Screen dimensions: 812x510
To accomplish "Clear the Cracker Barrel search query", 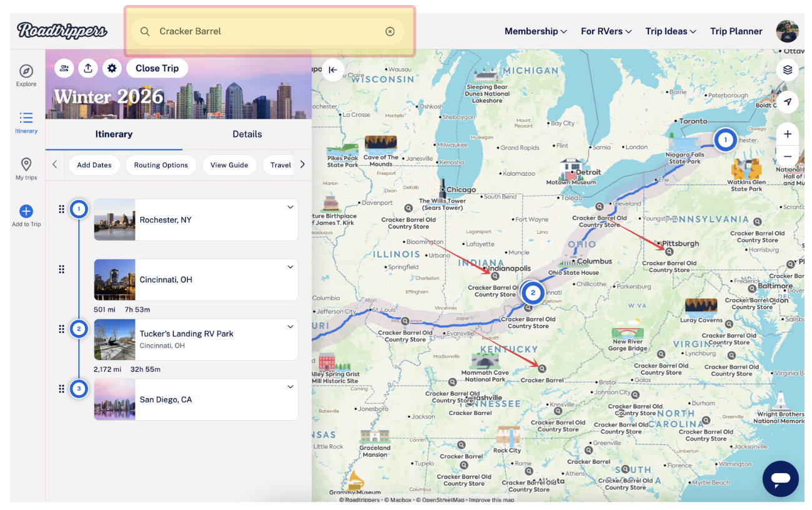I will pos(390,31).
